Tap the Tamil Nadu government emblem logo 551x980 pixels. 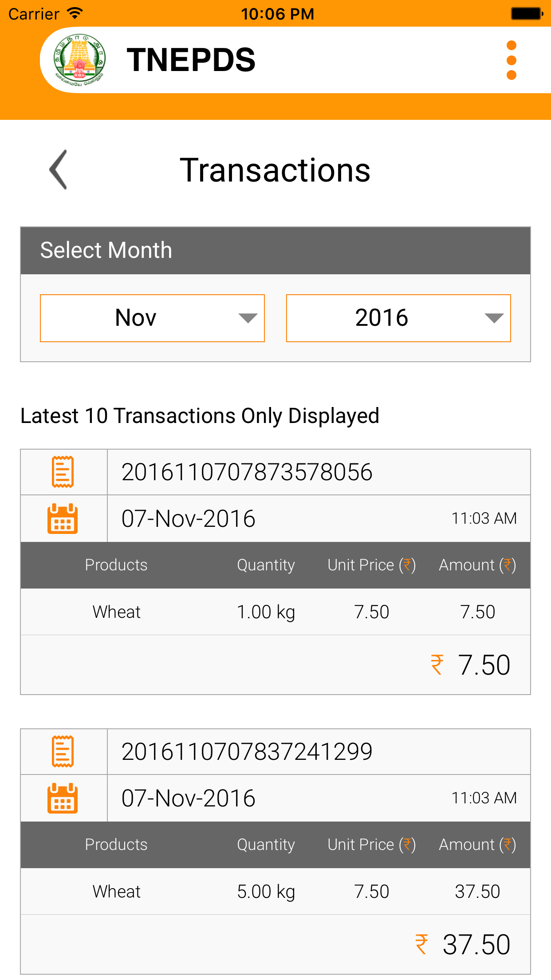click(80, 60)
